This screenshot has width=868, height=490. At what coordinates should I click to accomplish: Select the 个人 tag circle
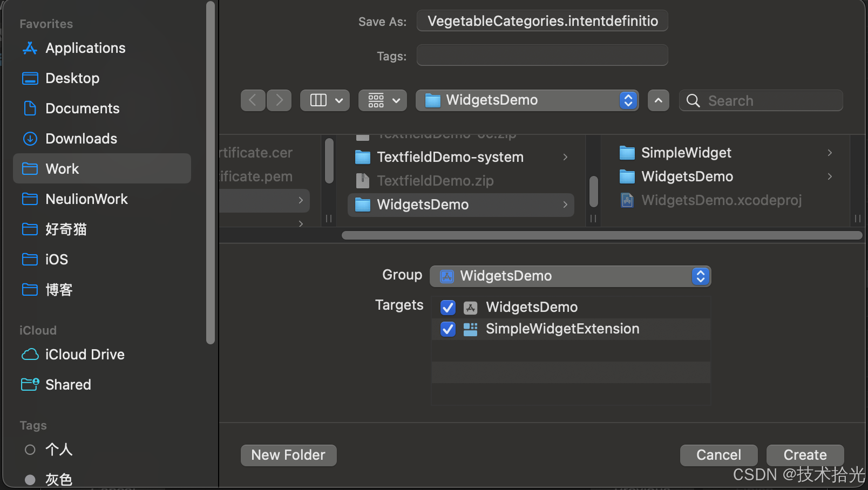point(30,450)
